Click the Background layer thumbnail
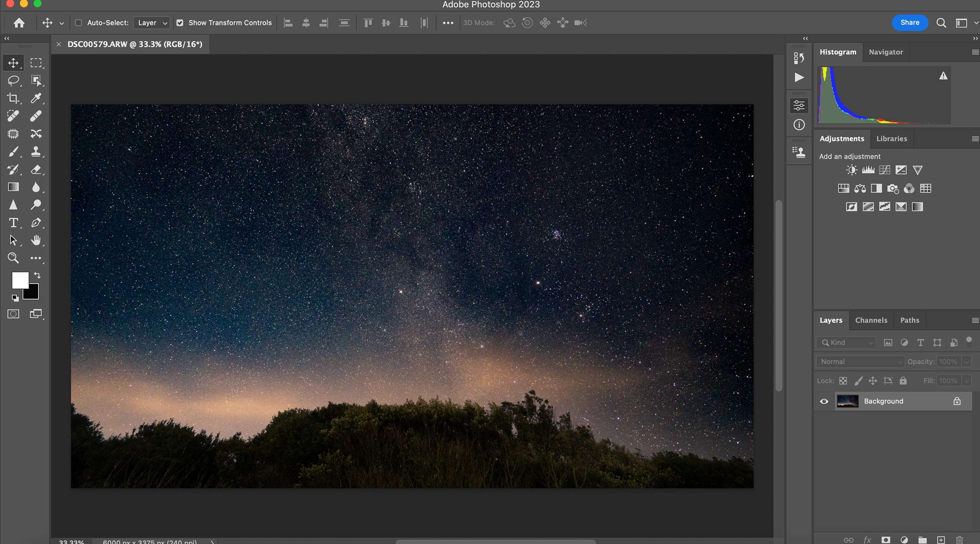Screen dimensions: 980x544 [x=847, y=401]
